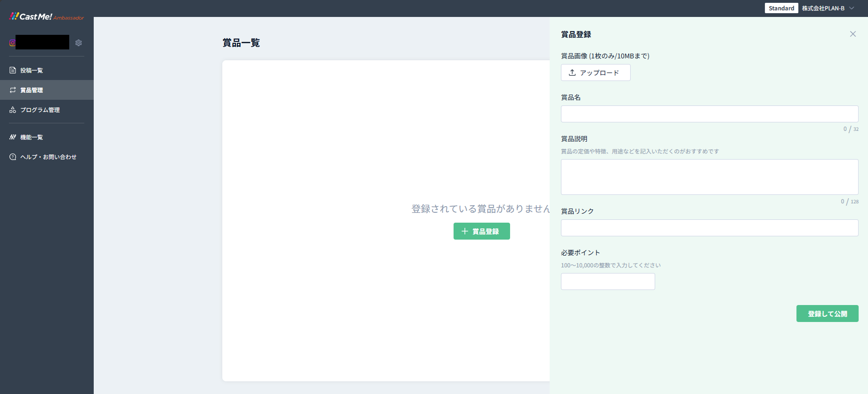Image resolution: width=868 pixels, height=394 pixels.
Task: Select the 必要ポイント number field
Action: 608,281
